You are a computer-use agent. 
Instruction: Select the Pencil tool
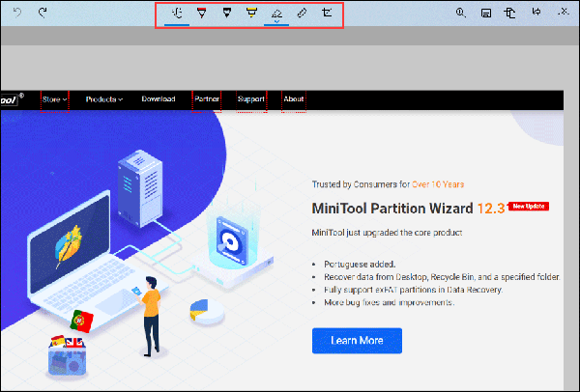point(226,14)
